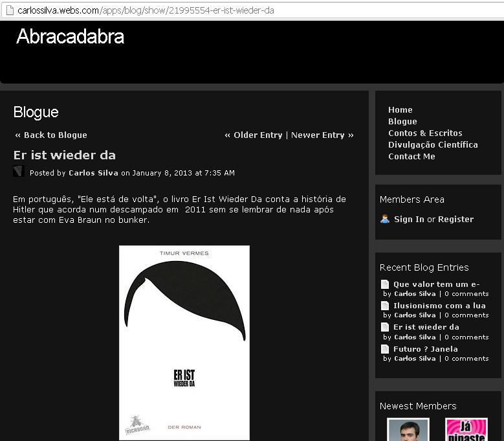Open recent entry Futuro ? Janela

point(426,349)
